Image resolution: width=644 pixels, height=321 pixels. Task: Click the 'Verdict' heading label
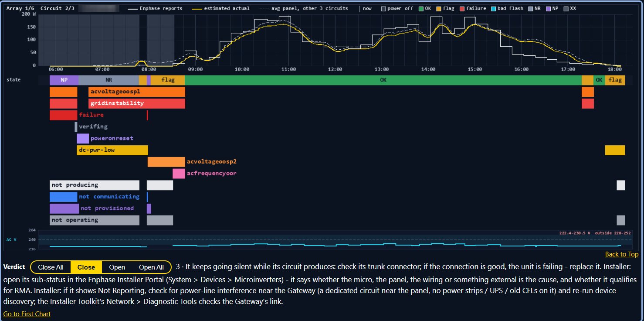pyautogui.click(x=14, y=267)
